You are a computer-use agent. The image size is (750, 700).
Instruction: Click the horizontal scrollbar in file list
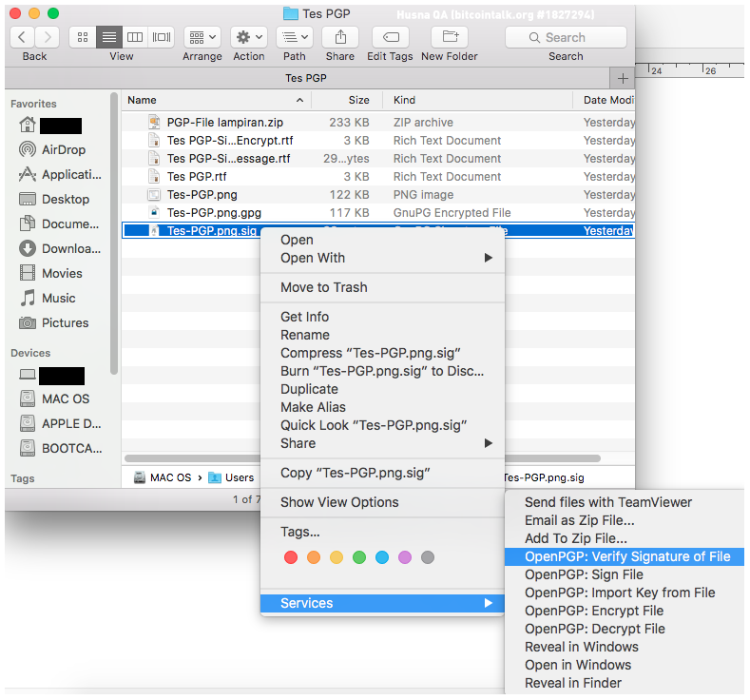coord(362,458)
